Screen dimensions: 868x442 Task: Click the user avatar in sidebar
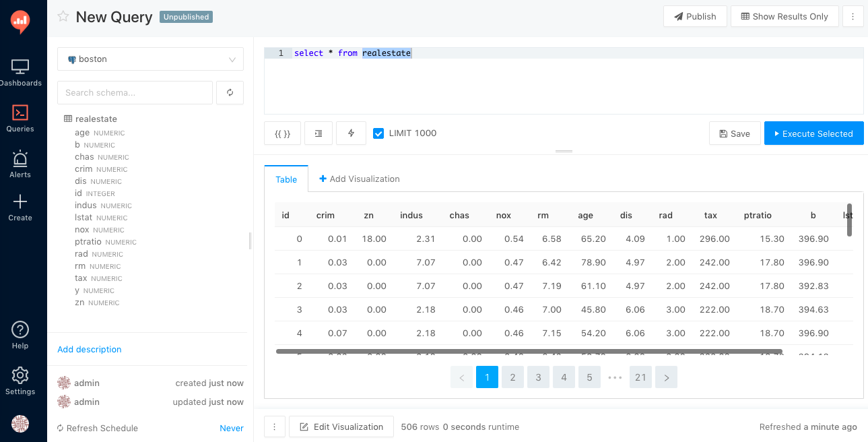coord(20,423)
